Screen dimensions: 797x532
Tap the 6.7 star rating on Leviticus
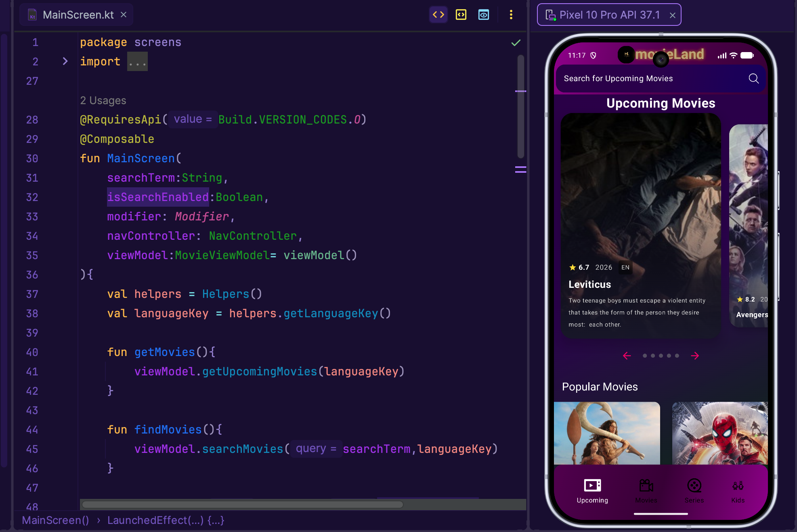click(x=579, y=267)
